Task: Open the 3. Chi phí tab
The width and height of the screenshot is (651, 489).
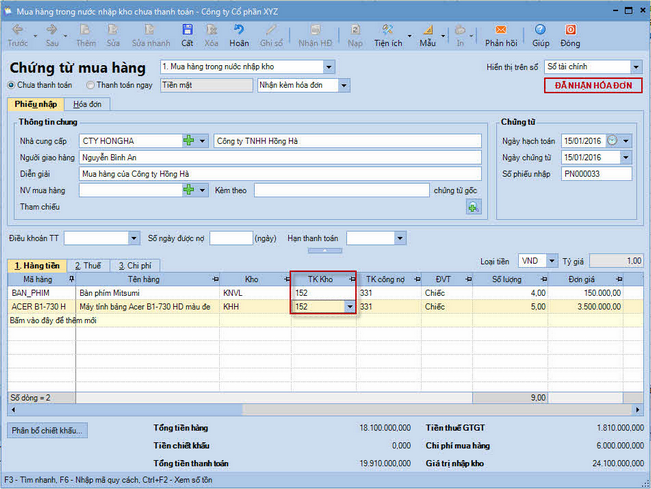Action: [135, 266]
